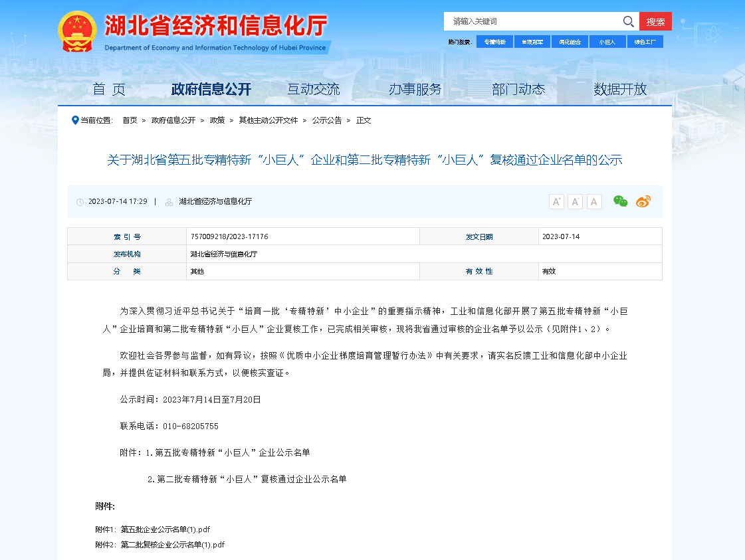The height and width of the screenshot is (560, 745).
Task: Click the 小巨人 hot search tag
Action: pos(607,42)
